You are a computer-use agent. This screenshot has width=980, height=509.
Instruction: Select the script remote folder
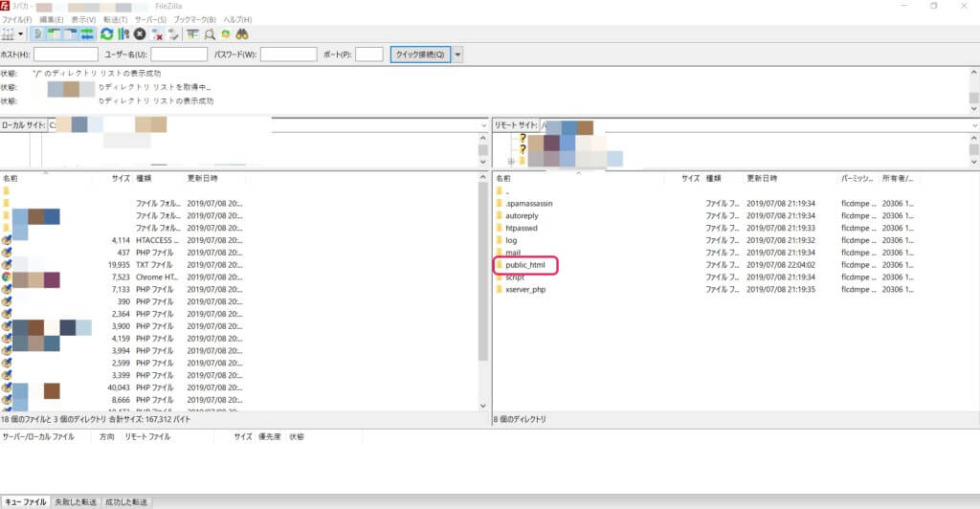pos(514,277)
